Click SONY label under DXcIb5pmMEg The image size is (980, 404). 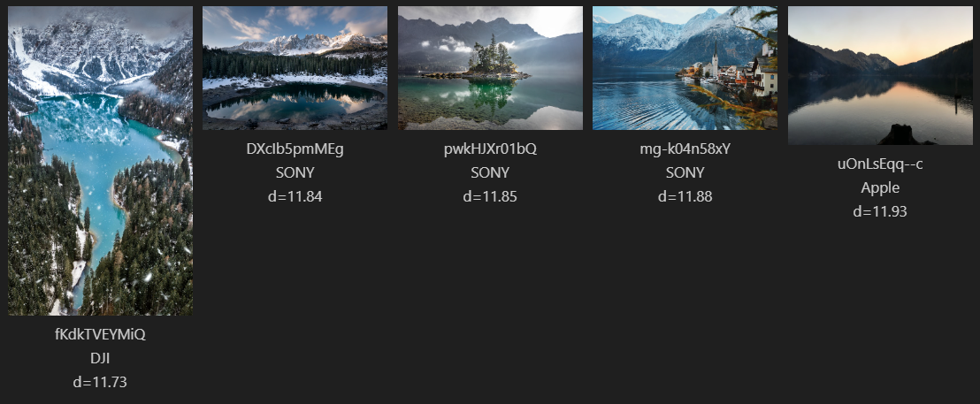[295, 173]
